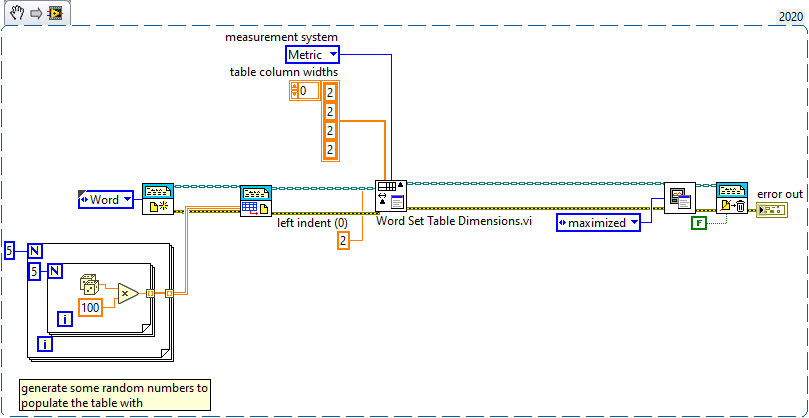Click the 'left indent (0)' label
809x418 pixels.
(x=313, y=223)
